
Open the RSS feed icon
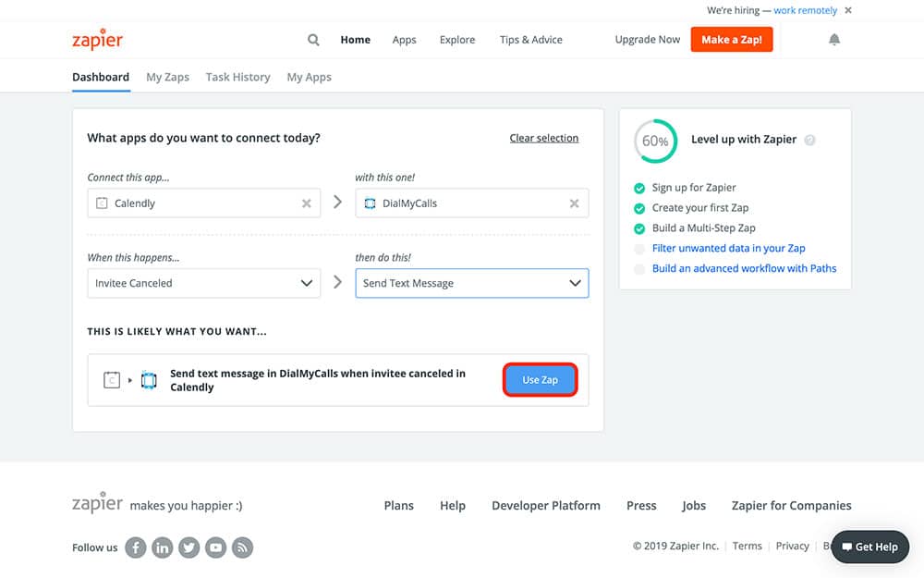(242, 547)
